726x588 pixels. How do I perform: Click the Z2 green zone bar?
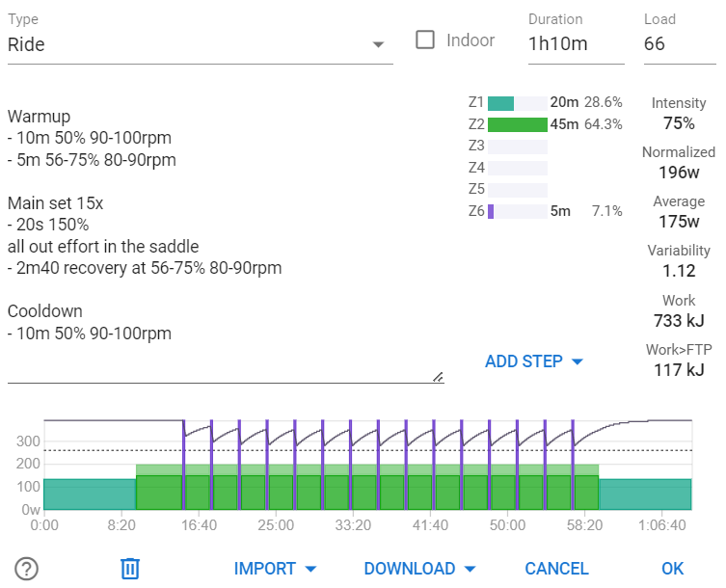point(518,124)
